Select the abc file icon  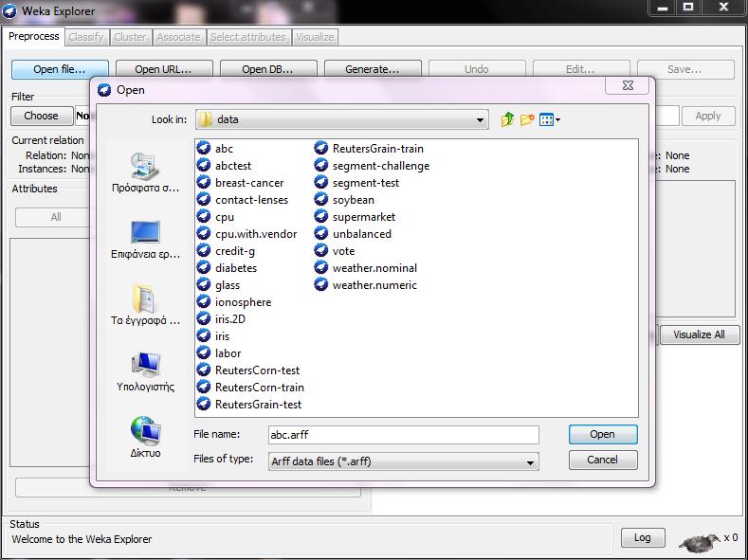tap(204, 148)
